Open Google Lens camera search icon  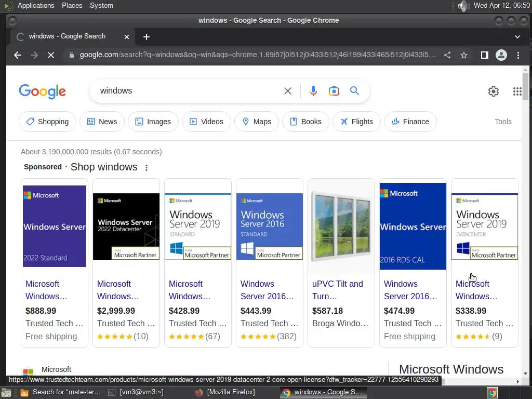click(334, 91)
